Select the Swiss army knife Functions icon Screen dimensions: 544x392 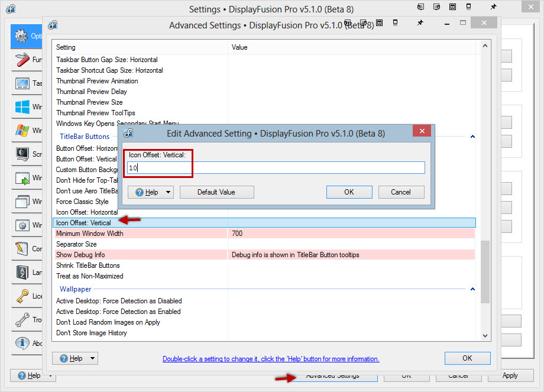pyautogui.click(x=22, y=60)
